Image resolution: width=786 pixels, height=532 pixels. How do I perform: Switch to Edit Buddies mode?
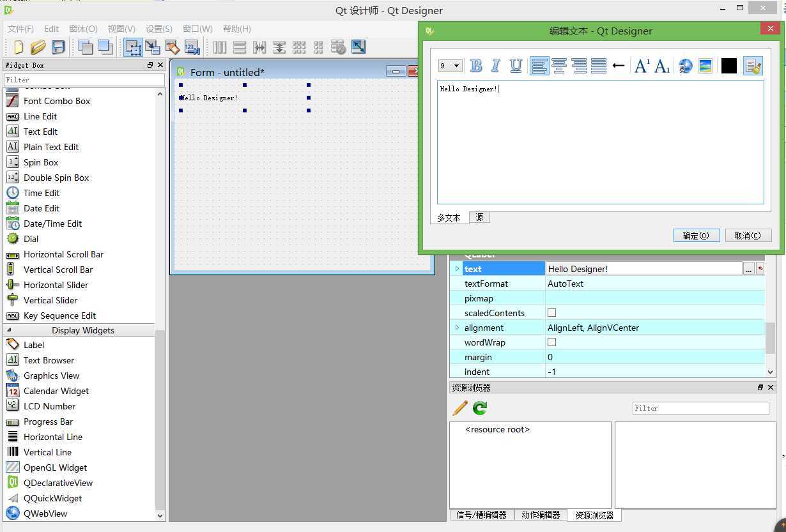[172, 47]
